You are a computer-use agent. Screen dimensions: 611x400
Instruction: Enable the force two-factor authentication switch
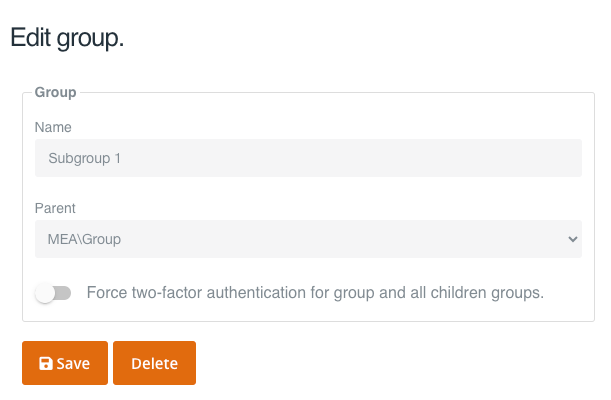53,293
